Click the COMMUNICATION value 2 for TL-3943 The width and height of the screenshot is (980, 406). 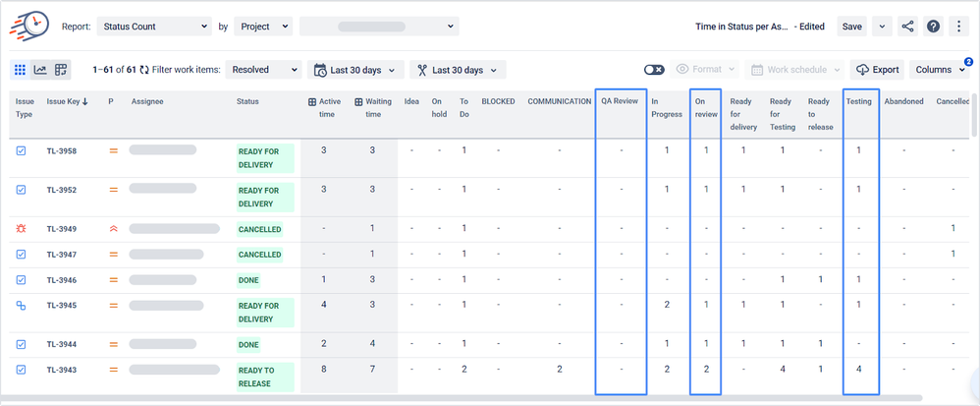click(560, 369)
